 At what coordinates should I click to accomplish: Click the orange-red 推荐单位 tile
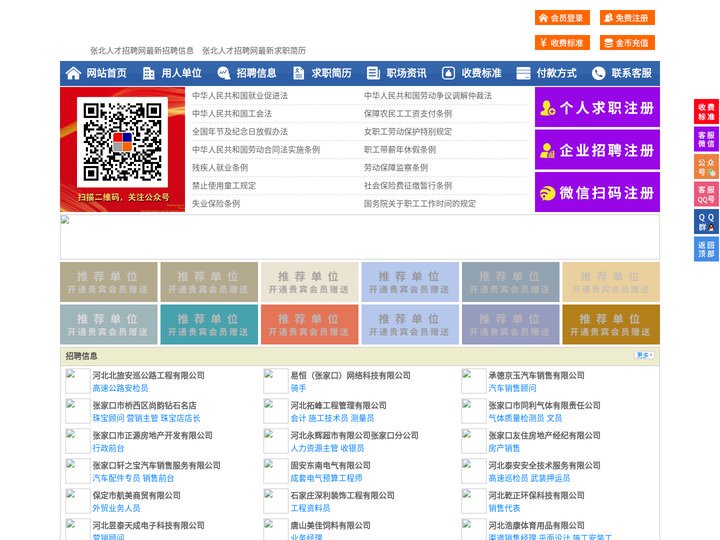(x=309, y=324)
